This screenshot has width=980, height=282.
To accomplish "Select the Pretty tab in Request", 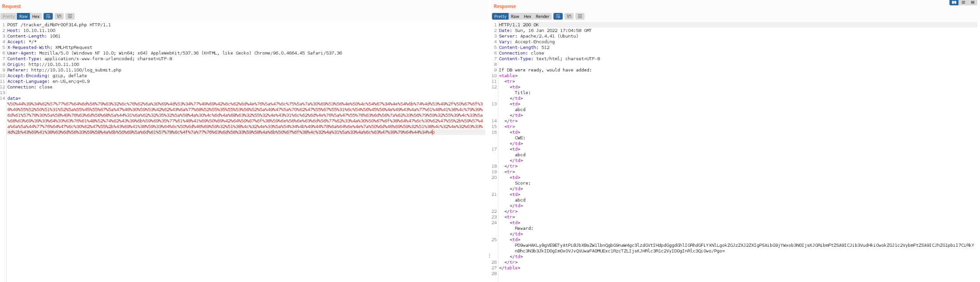I will [9, 17].
